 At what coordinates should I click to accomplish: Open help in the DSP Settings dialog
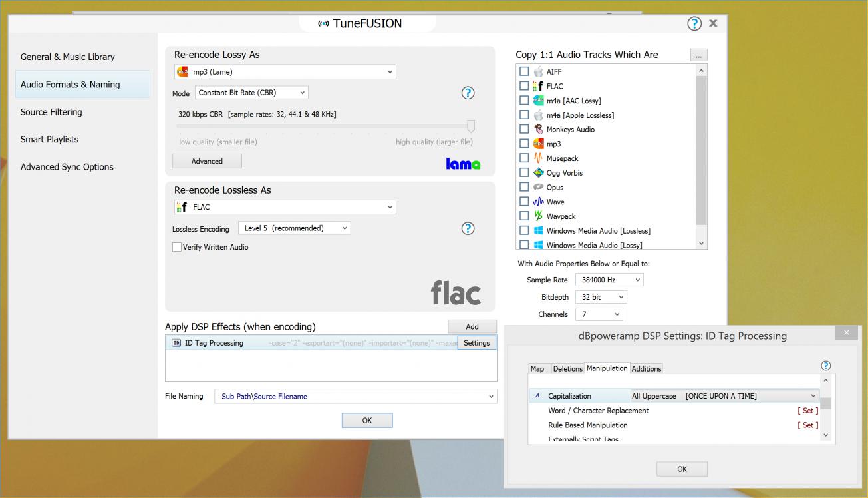pos(826,366)
